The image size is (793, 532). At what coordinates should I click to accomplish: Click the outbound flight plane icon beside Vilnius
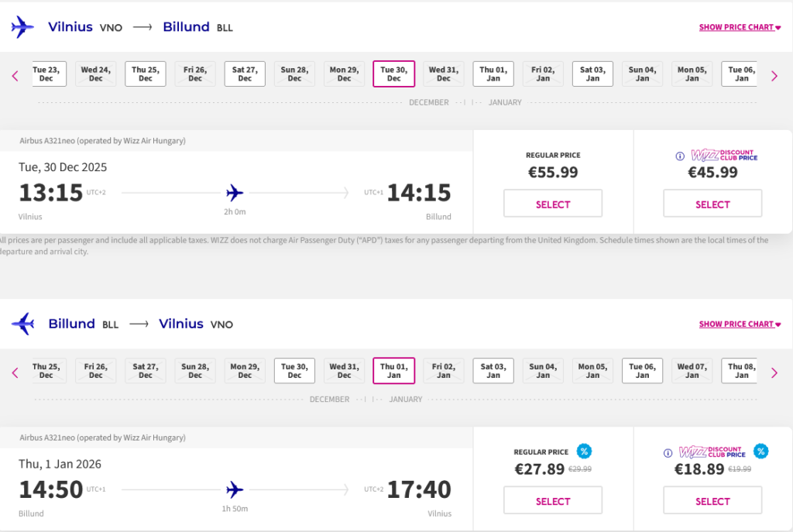(22, 27)
